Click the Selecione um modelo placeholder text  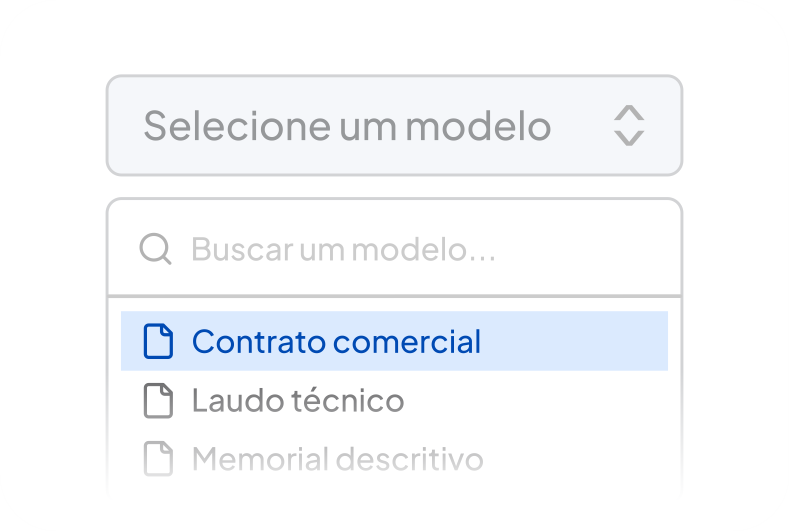(x=347, y=126)
